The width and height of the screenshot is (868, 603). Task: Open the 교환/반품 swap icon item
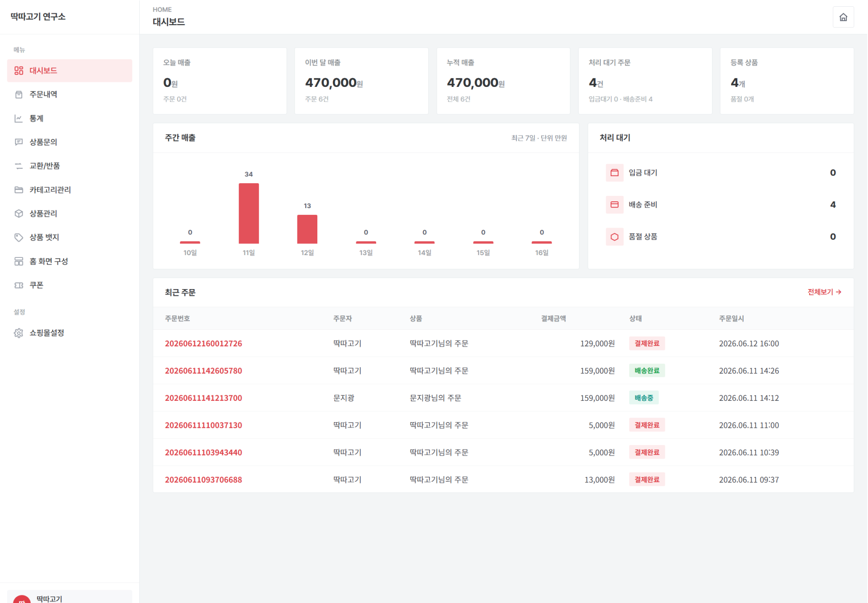click(19, 166)
